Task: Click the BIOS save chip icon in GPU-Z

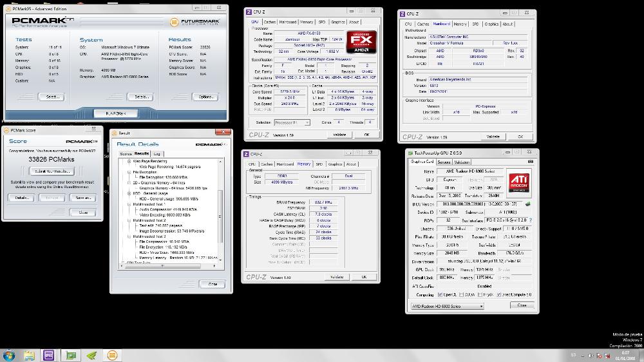Action: pyautogui.click(x=528, y=204)
